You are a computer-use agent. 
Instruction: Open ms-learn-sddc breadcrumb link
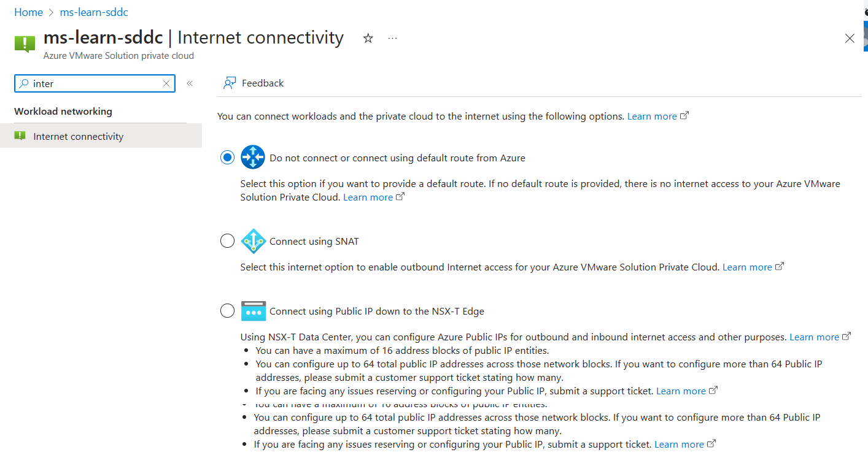(x=94, y=12)
